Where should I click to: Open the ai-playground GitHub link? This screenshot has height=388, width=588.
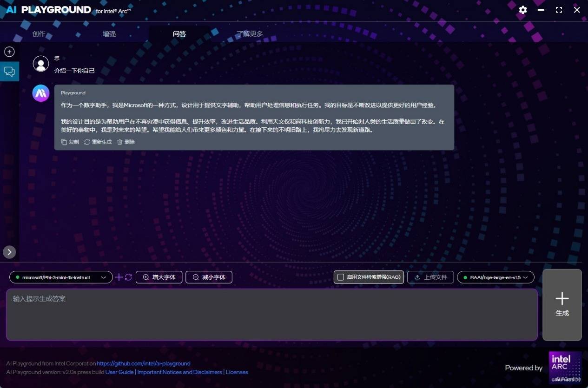[144, 363]
